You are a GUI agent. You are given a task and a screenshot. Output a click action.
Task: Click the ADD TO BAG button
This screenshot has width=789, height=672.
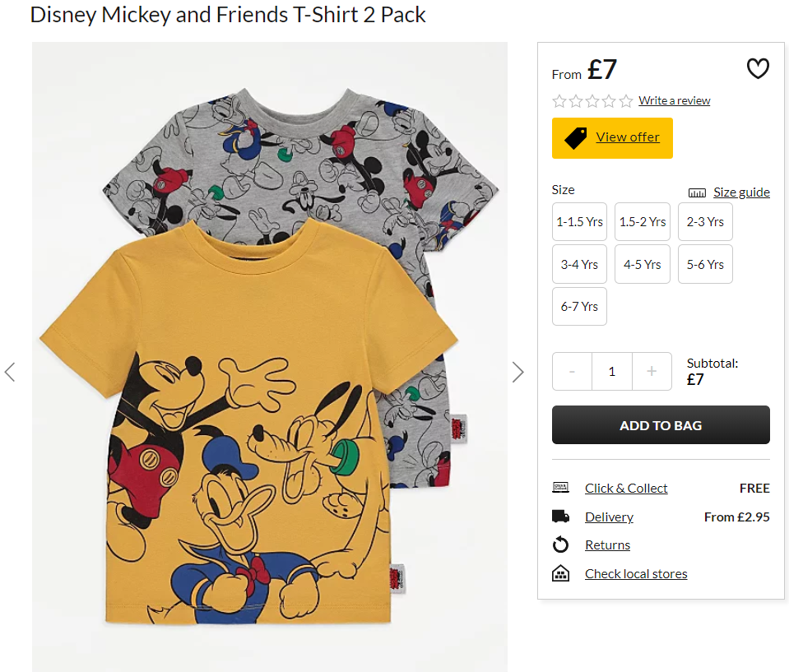[661, 425]
